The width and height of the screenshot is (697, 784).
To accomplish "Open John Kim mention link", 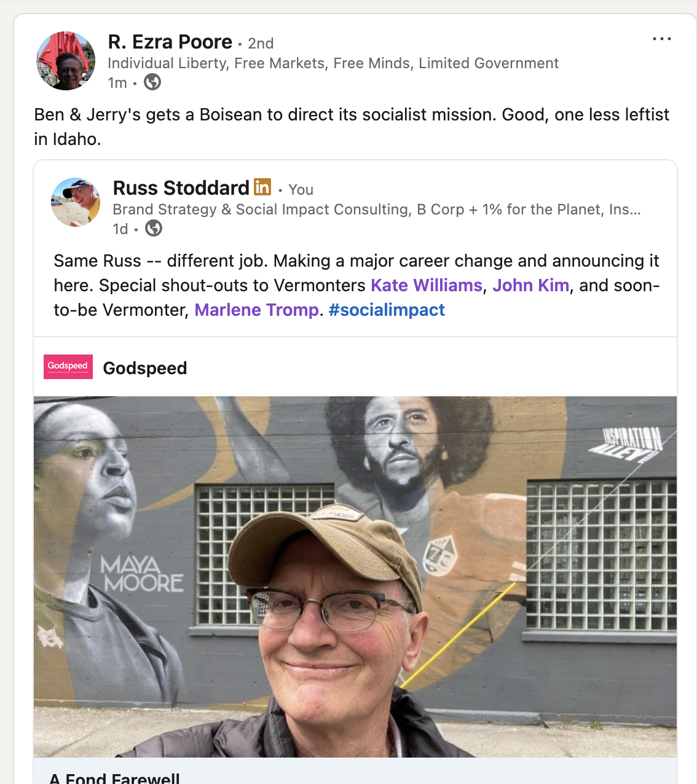I will point(531,285).
